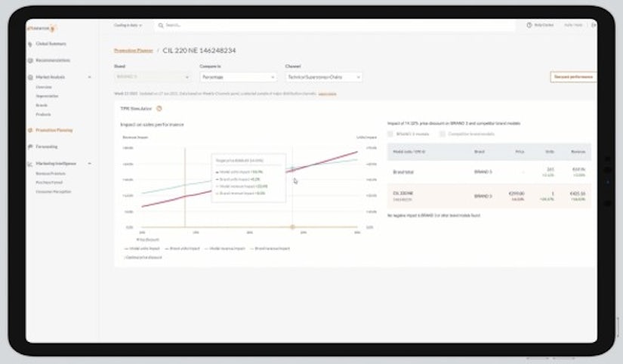
Task: Click the price discount slider handle
Action: 292,227
